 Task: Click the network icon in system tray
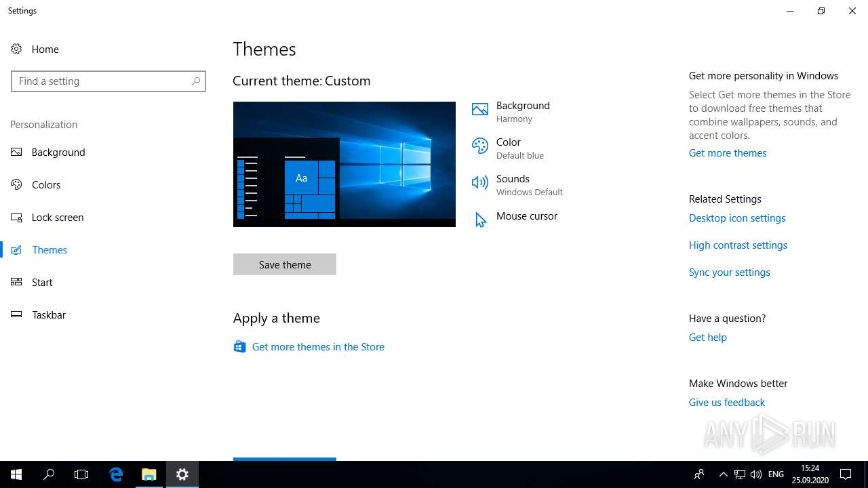(x=740, y=474)
